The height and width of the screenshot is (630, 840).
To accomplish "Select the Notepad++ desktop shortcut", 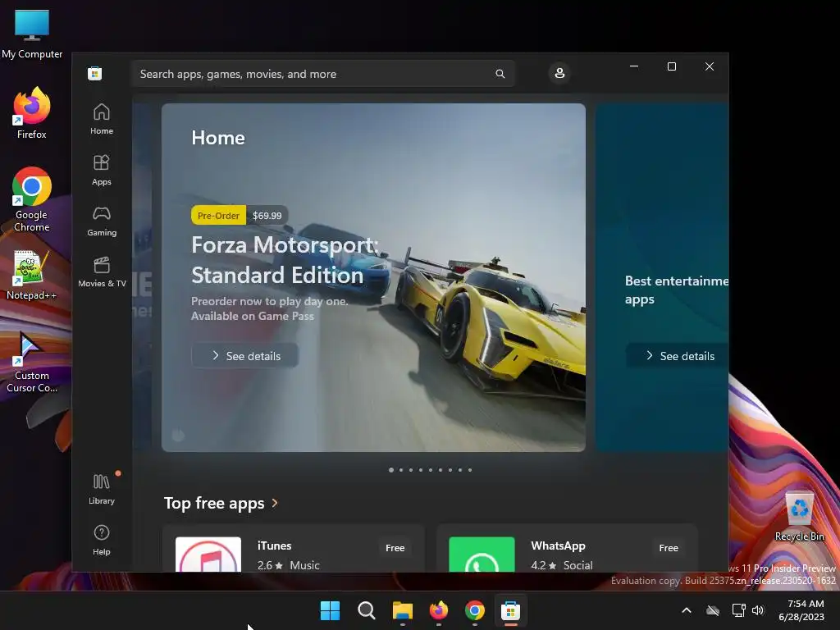I will (x=32, y=276).
